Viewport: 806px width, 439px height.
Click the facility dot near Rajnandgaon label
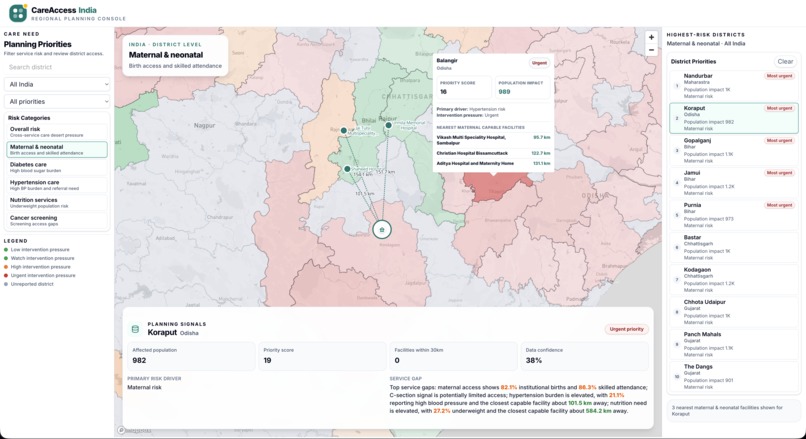pos(344,131)
